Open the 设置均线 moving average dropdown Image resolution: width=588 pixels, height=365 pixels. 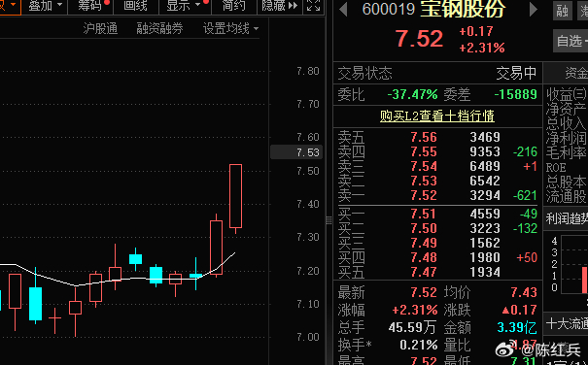(230, 28)
